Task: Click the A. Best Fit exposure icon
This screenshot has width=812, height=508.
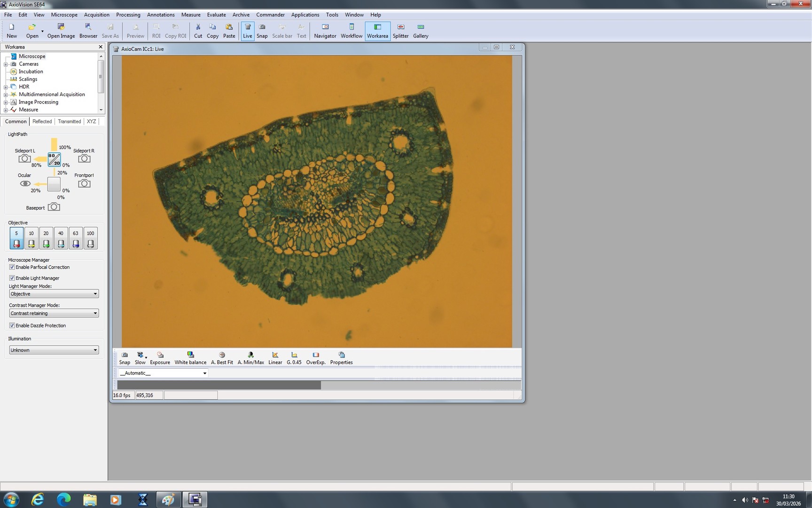Action: coord(221,357)
